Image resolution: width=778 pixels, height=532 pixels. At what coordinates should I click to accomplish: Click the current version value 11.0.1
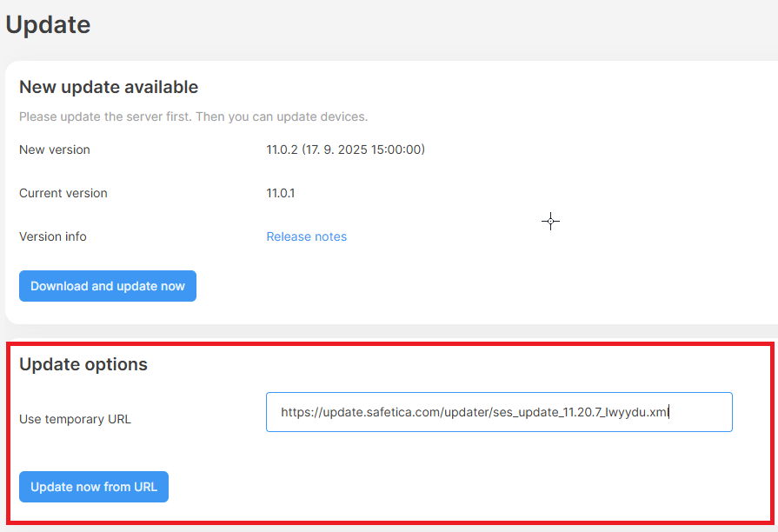[x=280, y=193]
